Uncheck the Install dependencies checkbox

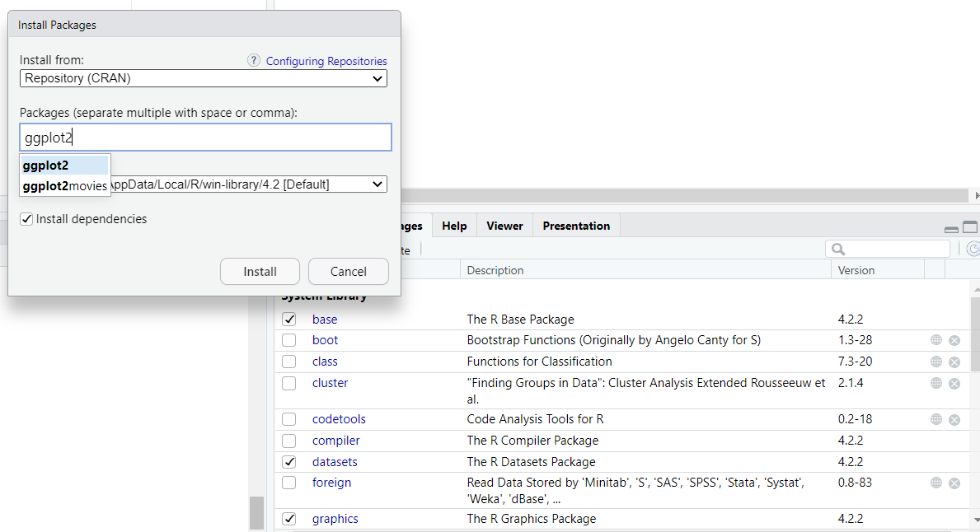pos(26,219)
